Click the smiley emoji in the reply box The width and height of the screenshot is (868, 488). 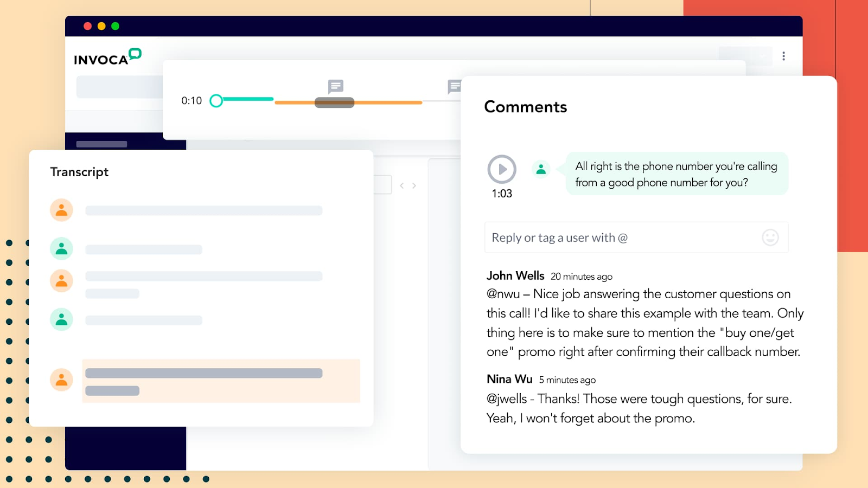pos(770,237)
